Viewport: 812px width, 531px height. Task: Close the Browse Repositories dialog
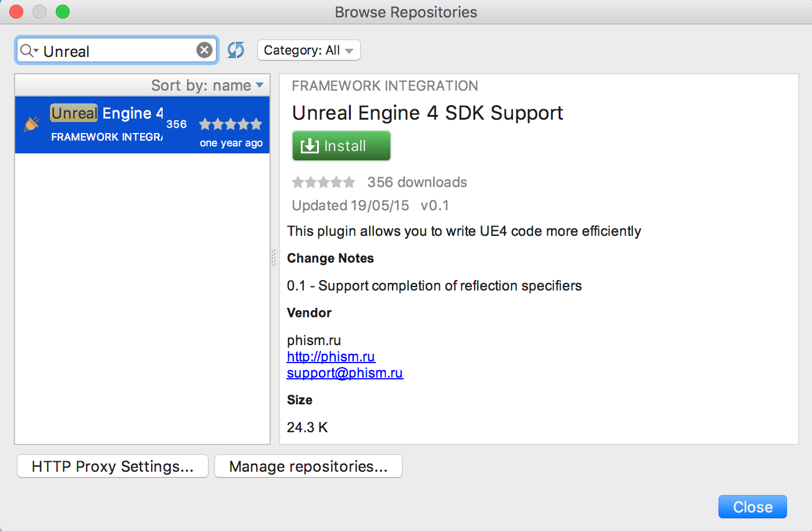tap(753, 507)
